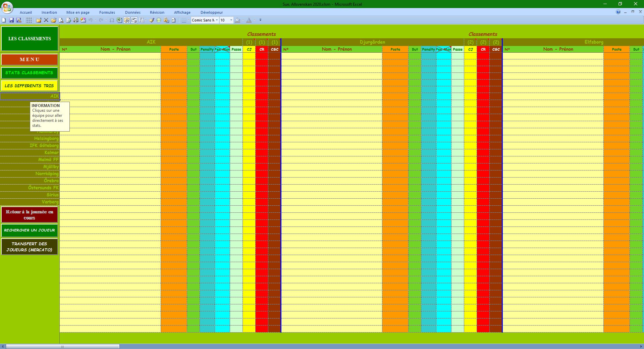This screenshot has width=644, height=349.
Task: Click the Save As icon with pencil
Action: click(x=19, y=20)
